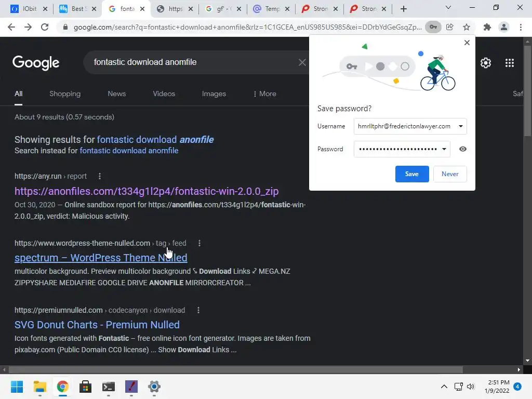Image resolution: width=532 pixels, height=399 pixels.
Task: Open the volume speaker icon
Action: pyautogui.click(x=471, y=387)
